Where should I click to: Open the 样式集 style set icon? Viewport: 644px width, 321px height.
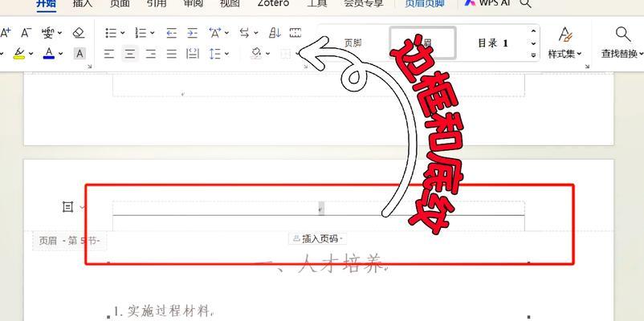[565, 35]
